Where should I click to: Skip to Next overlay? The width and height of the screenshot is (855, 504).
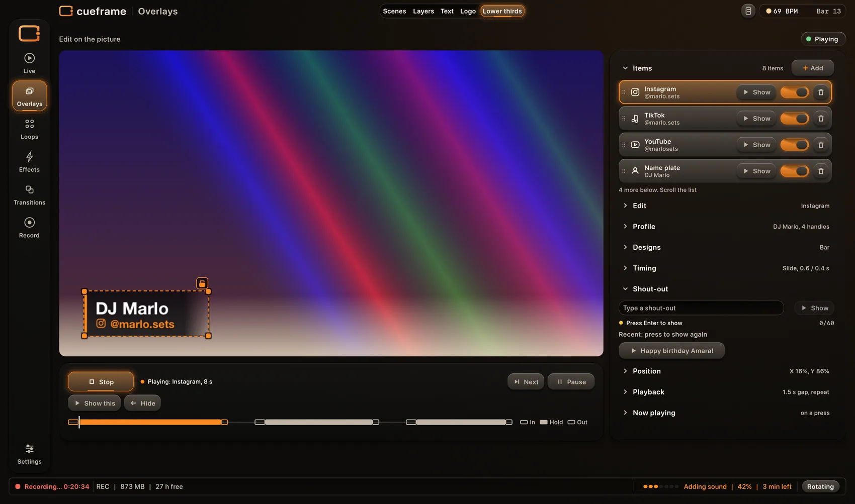pyautogui.click(x=526, y=382)
